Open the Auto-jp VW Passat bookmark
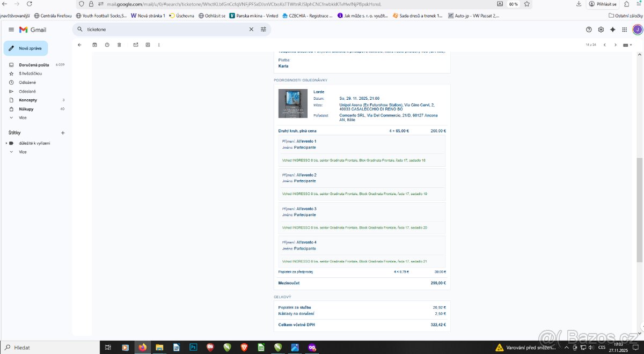The image size is (644, 354). click(473, 16)
